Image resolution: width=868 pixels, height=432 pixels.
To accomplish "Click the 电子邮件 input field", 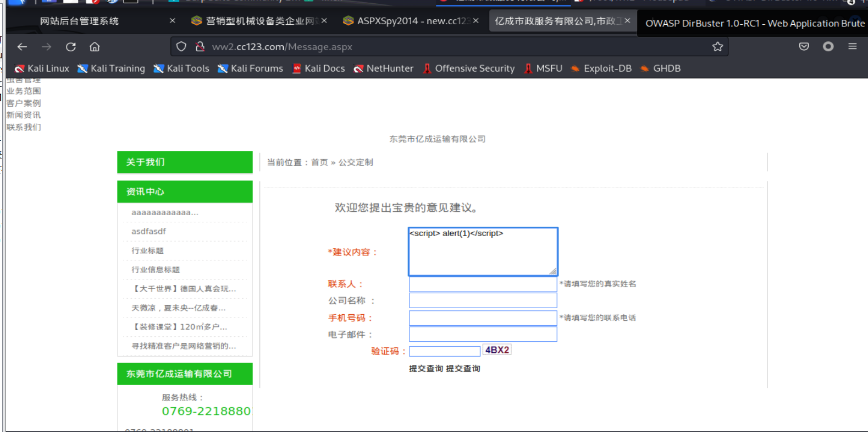I will [483, 334].
